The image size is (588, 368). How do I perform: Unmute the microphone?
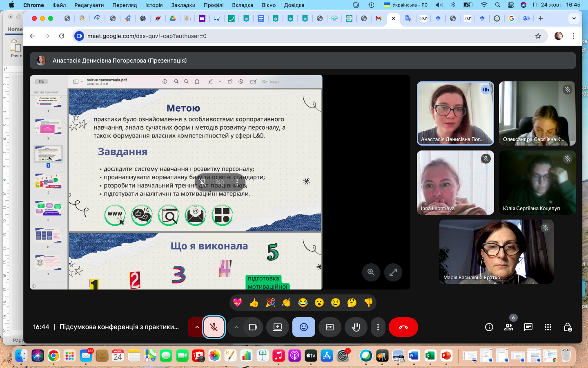point(214,327)
